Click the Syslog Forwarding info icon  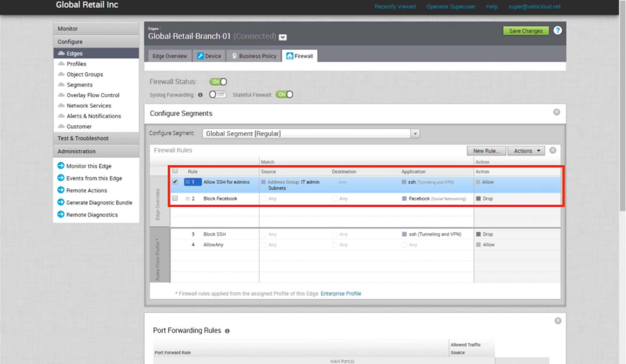200,95
